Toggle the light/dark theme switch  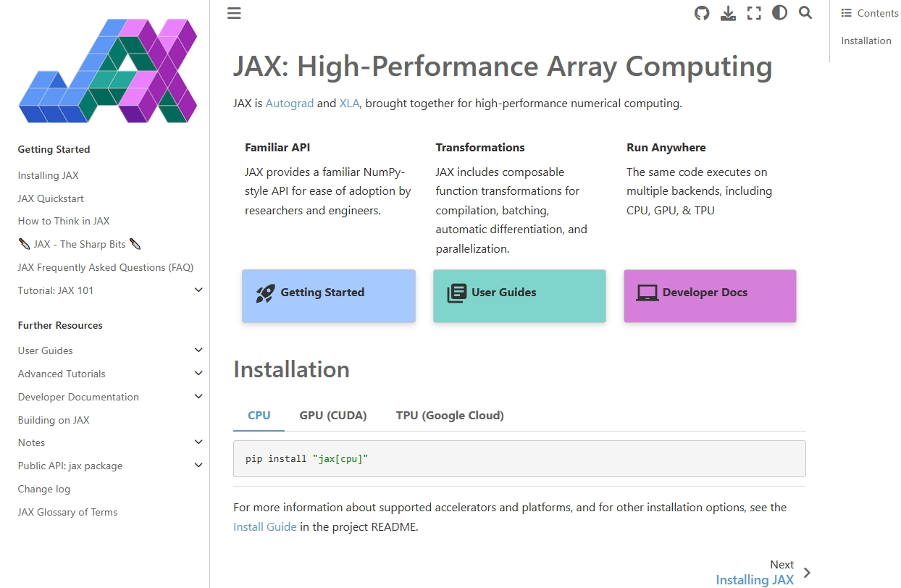779,13
